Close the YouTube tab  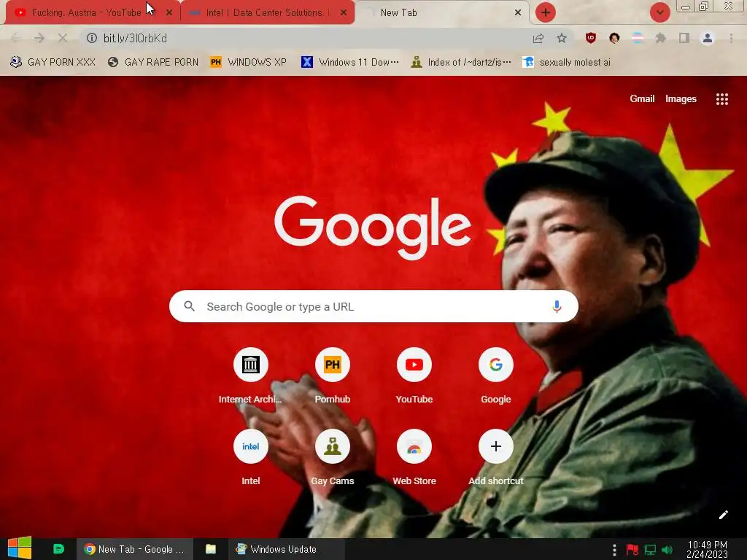pyautogui.click(x=169, y=13)
